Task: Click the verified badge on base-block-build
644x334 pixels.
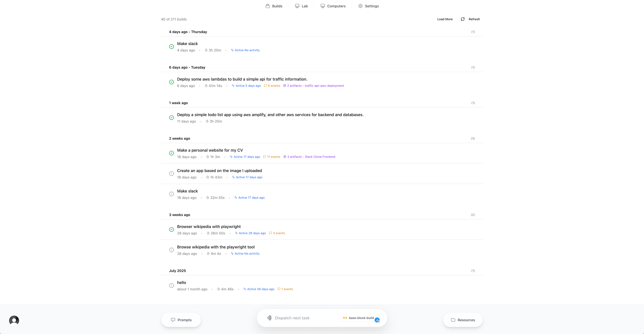Action: [x=377, y=320]
